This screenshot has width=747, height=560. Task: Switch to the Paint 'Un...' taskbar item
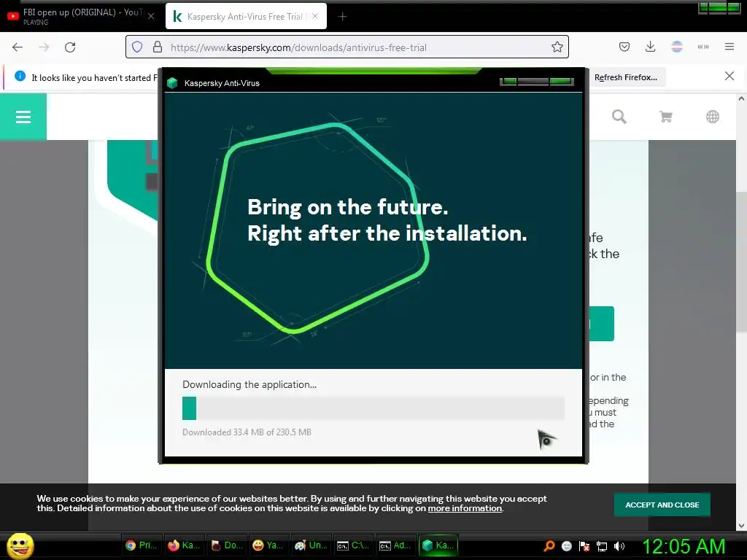[x=311, y=545]
